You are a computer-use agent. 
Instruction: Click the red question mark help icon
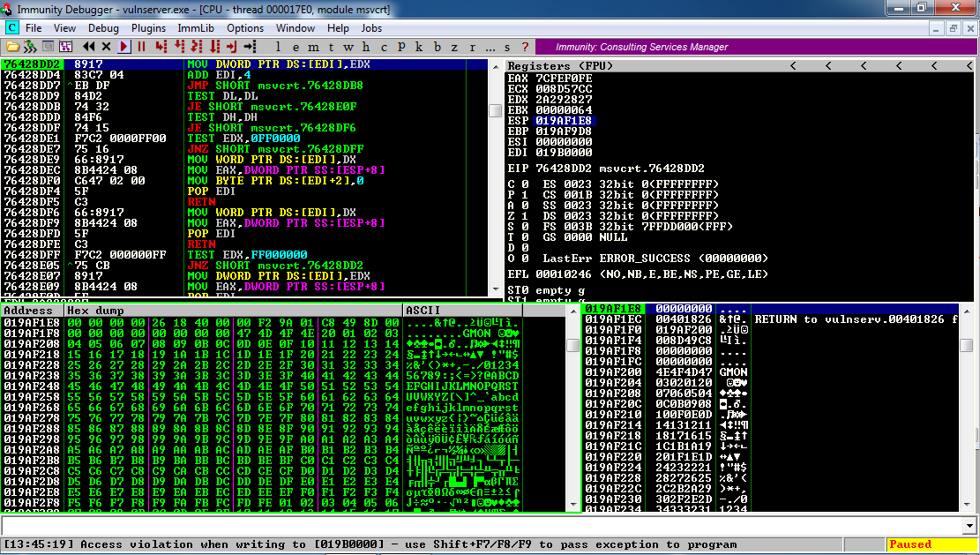click(x=525, y=47)
